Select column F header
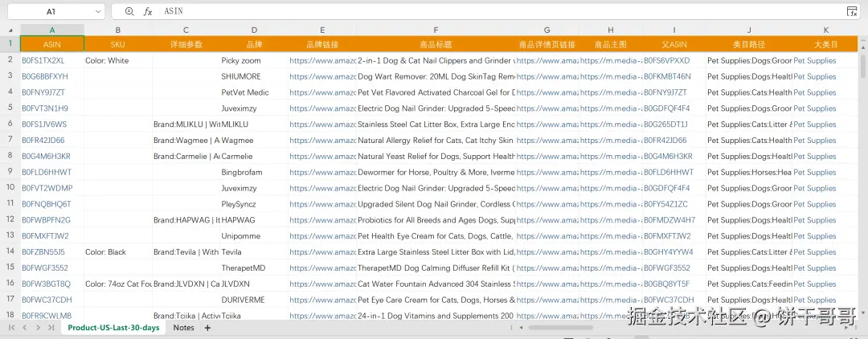868x339 pixels. point(436,30)
